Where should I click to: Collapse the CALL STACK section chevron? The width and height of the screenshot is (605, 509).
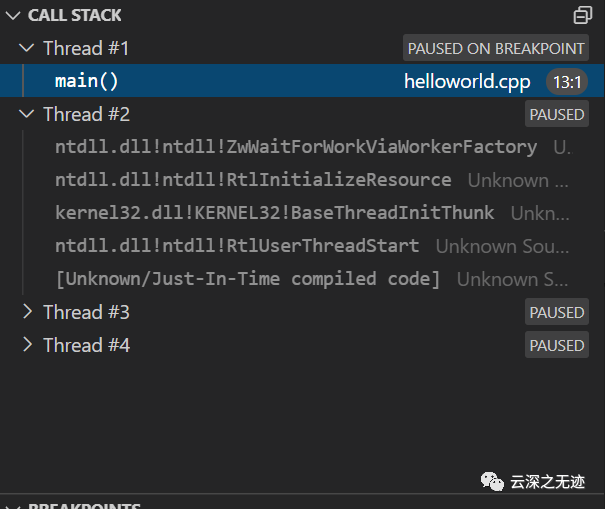click(x=13, y=15)
